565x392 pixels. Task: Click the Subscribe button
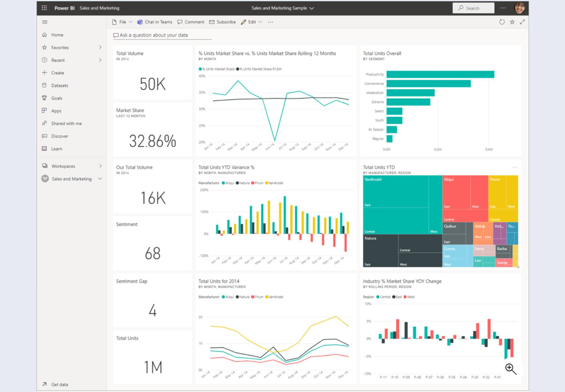223,22
